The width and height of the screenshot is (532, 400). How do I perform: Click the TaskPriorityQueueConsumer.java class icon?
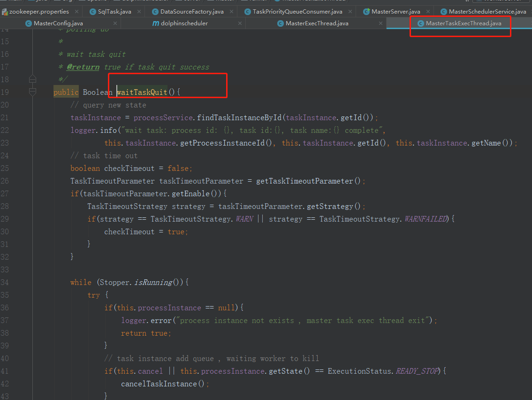pyautogui.click(x=248, y=12)
